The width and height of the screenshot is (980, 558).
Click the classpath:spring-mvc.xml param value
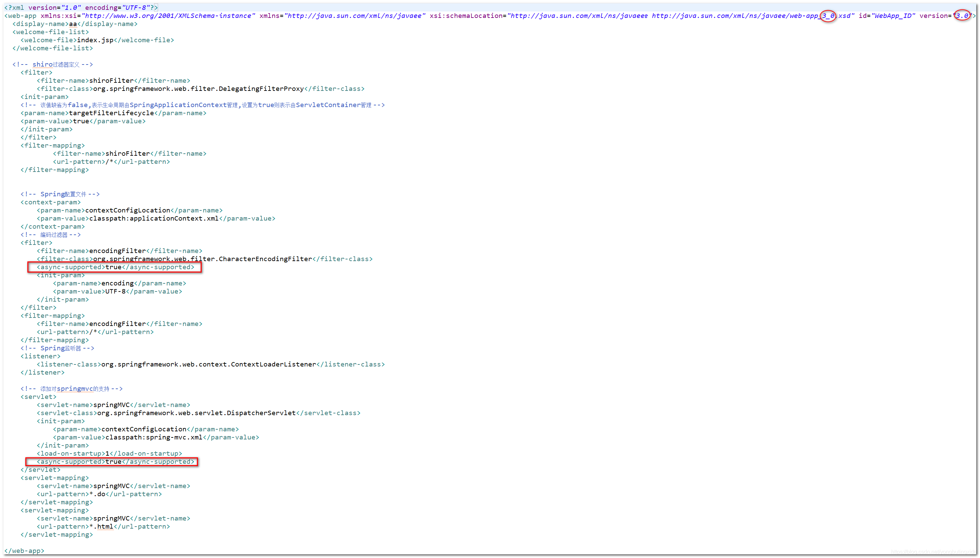coord(154,437)
